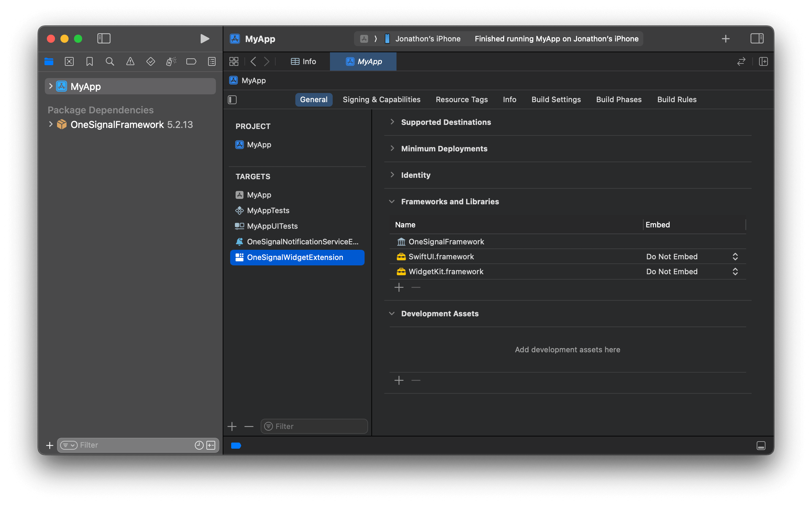Open the Test navigator diamond icon
The image size is (812, 505).
[x=151, y=61]
